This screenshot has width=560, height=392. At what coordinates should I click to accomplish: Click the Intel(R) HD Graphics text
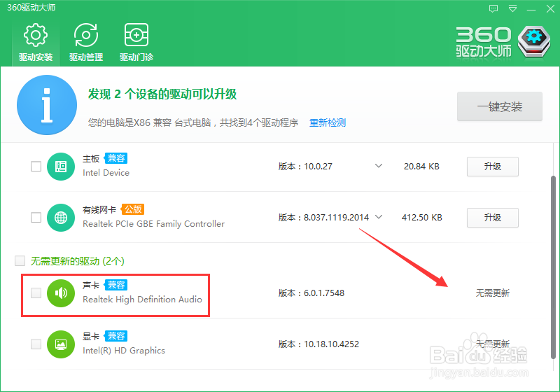pyautogui.click(x=124, y=351)
